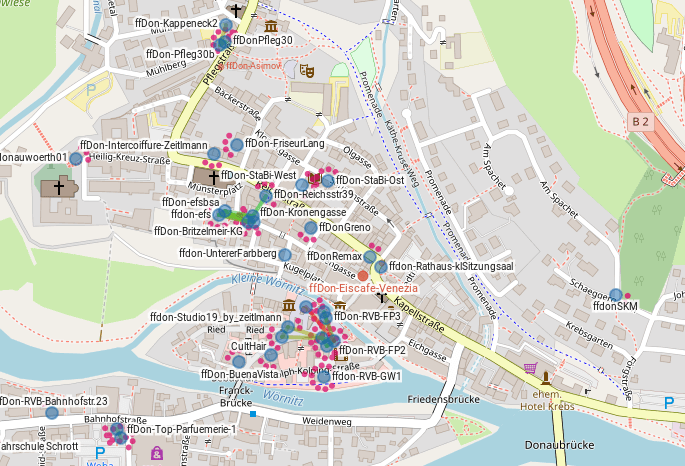Select the blue node next to ffDon-FriseurLang
685x466 pixels.
(x=236, y=145)
